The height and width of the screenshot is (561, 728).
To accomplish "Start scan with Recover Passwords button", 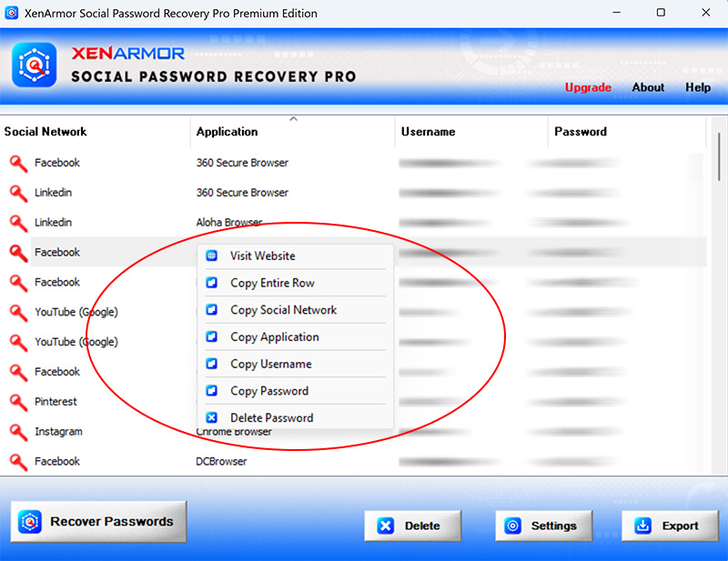I will click(x=98, y=522).
